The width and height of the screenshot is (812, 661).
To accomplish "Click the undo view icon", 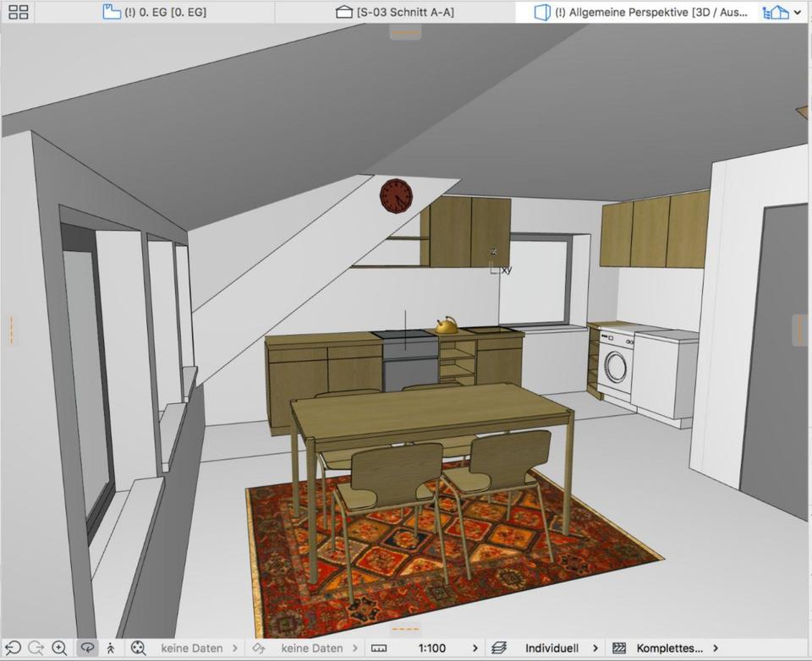I will tap(13, 648).
